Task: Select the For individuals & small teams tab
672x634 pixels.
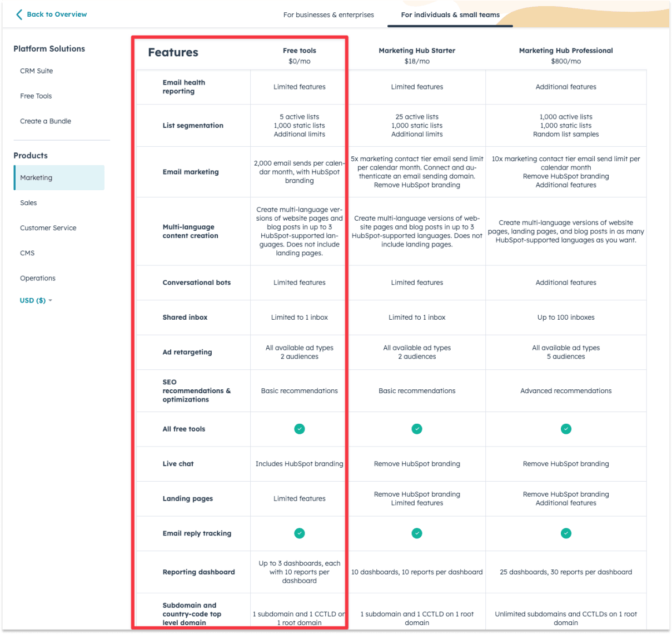Action: pyautogui.click(x=450, y=14)
